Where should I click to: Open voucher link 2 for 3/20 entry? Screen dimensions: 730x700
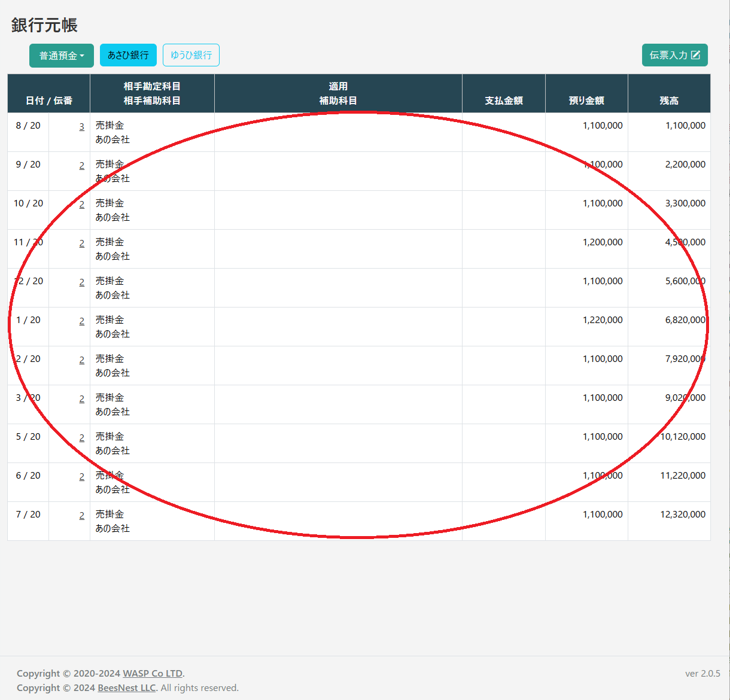tap(81, 399)
